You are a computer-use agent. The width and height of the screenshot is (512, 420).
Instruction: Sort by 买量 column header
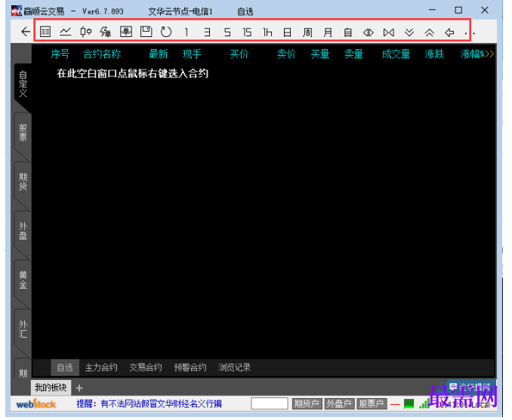(320, 54)
